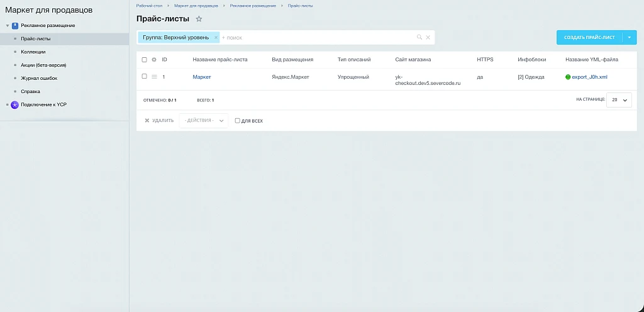Remove the Группа: Верхний уровень filter tag
644x312 pixels.
point(216,37)
